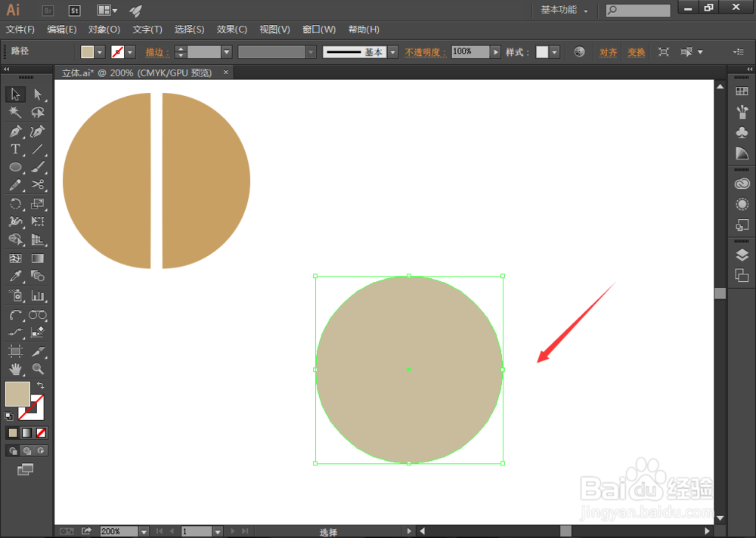The image size is (756, 538).
Task: Select the Blend tool
Action: point(38,277)
